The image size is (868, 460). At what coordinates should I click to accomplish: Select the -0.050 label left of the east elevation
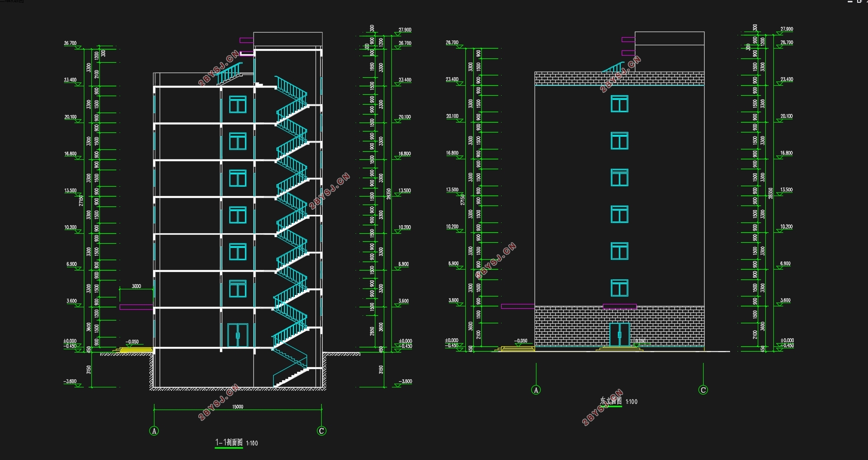520,340
